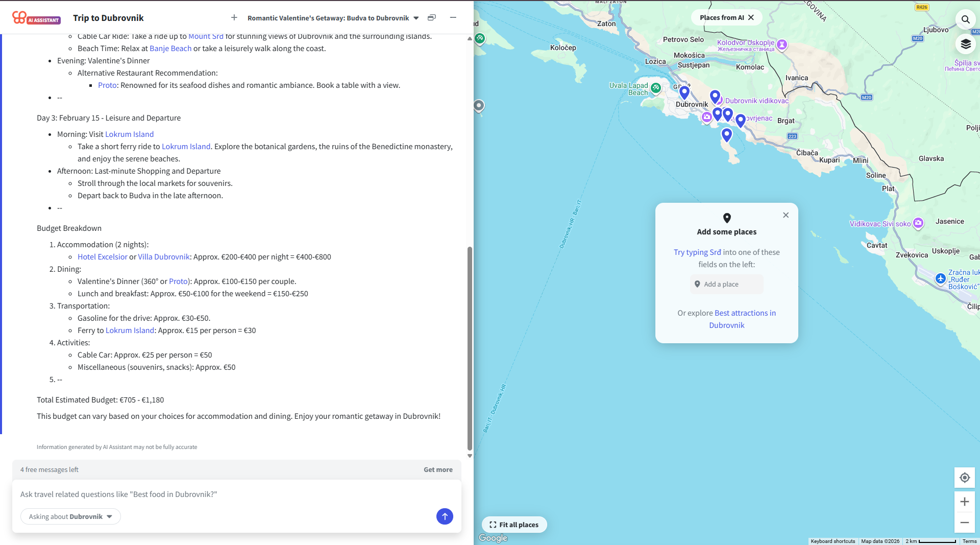Open the map search magnifier icon
Viewport: 980px width, 545px height.
[965, 19]
